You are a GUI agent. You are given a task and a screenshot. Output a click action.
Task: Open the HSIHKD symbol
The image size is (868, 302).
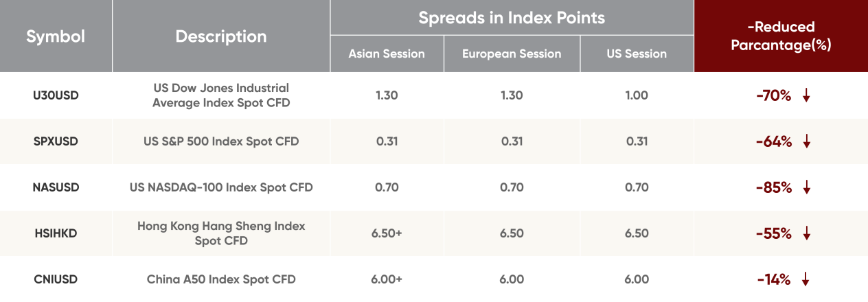(x=56, y=233)
